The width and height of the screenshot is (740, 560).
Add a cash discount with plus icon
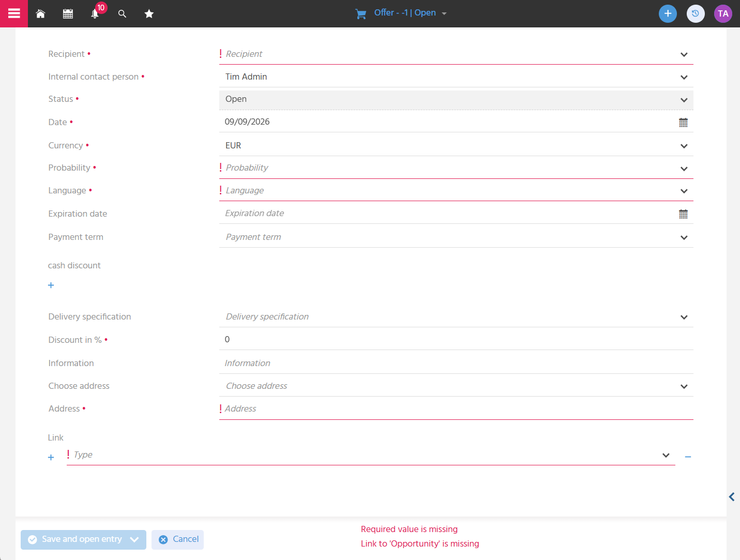51,285
